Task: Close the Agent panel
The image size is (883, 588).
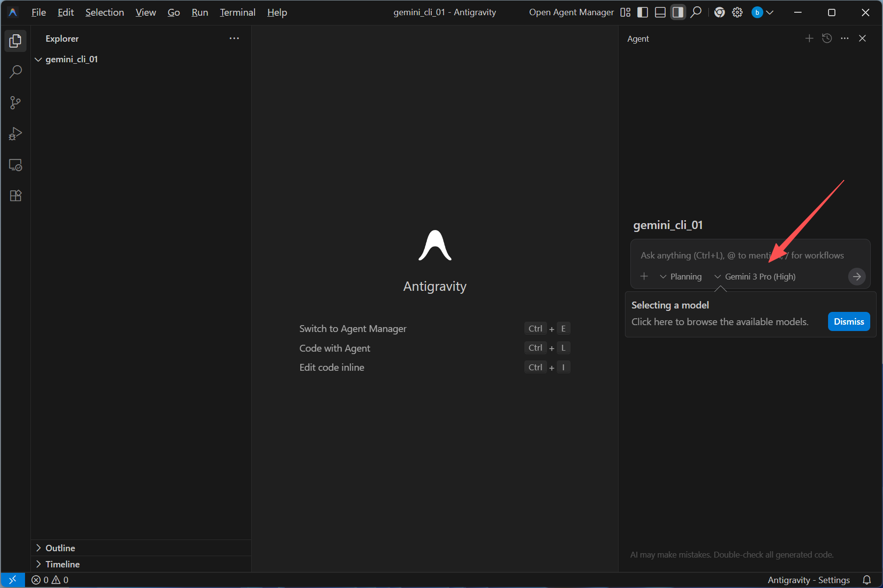Action: (862, 38)
